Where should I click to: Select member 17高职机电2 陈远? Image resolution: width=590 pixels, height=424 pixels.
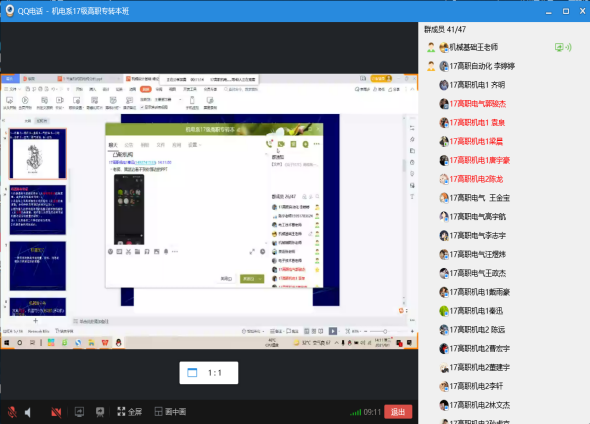point(472,330)
